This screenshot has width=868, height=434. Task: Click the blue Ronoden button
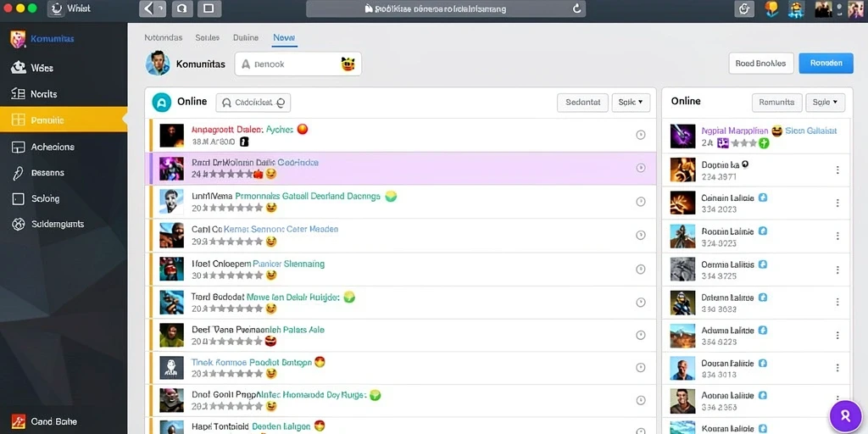(x=826, y=63)
